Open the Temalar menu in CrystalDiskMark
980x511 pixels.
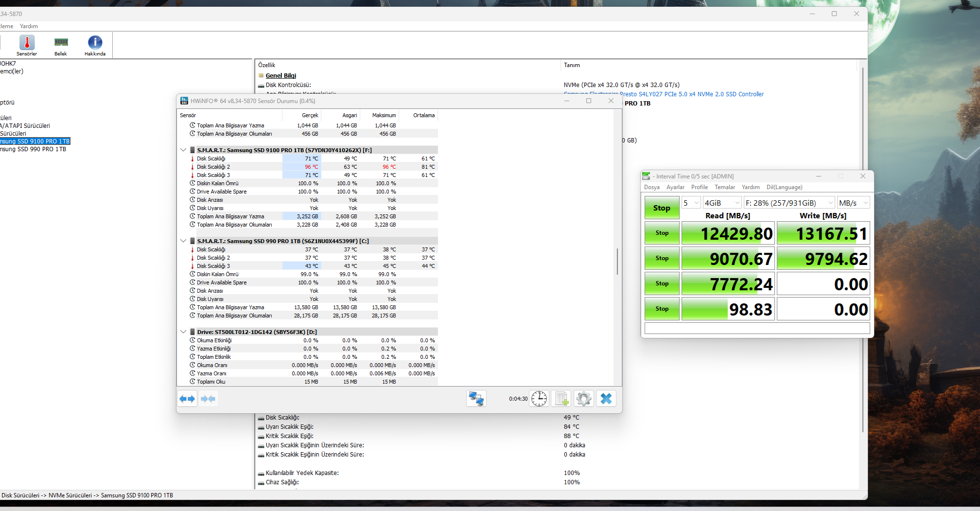click(x=725, y=187)
